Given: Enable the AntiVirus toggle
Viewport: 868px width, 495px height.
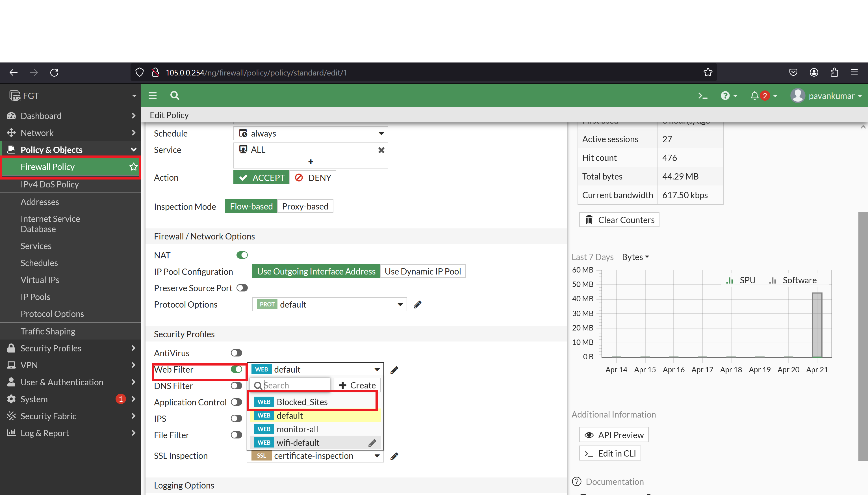Looking at the screenshot, I should (x=236, y=353).
